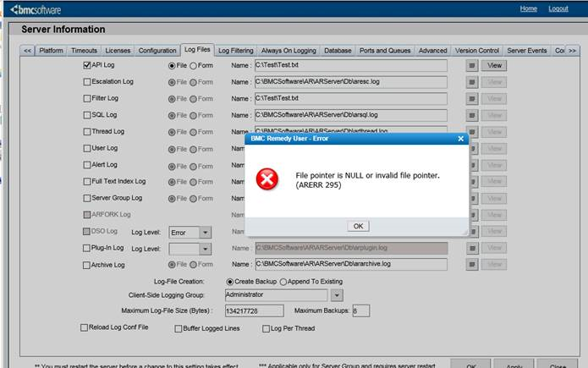The height and width of the screenshot is (368, 588).
Task: Open file browser icon for API Log
Action: pos(472,66)
